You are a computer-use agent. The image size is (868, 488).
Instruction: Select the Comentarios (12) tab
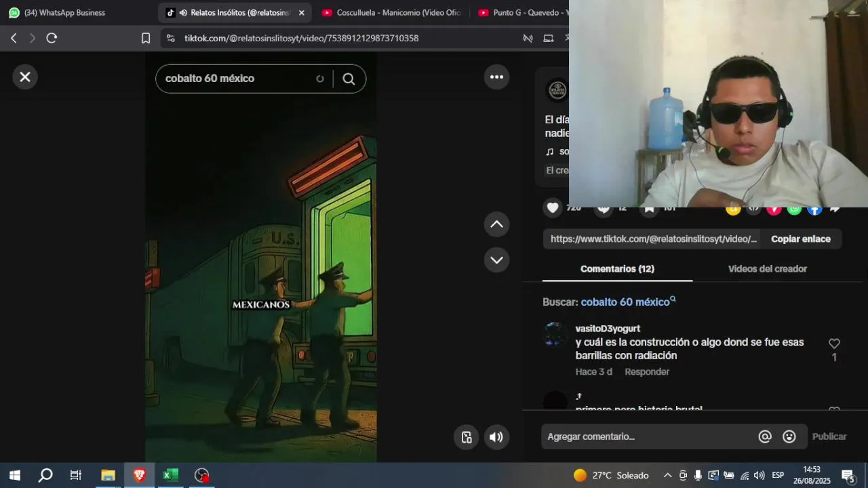617,269
